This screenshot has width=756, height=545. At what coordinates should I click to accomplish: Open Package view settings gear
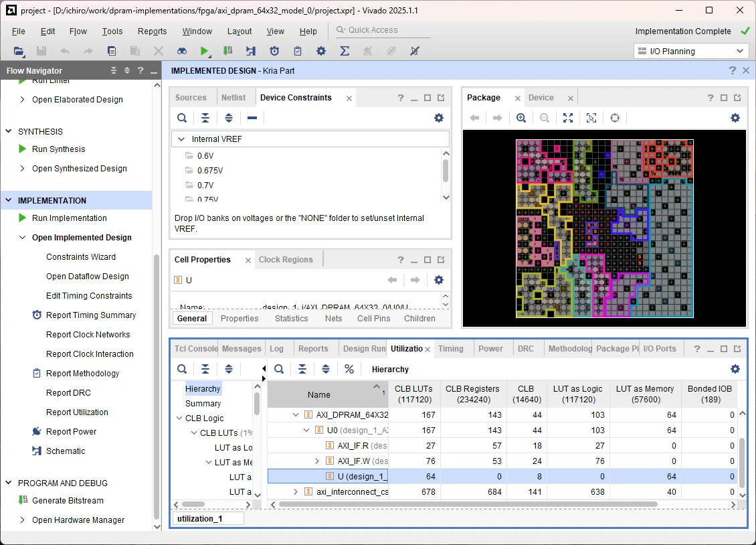point(735,118)
